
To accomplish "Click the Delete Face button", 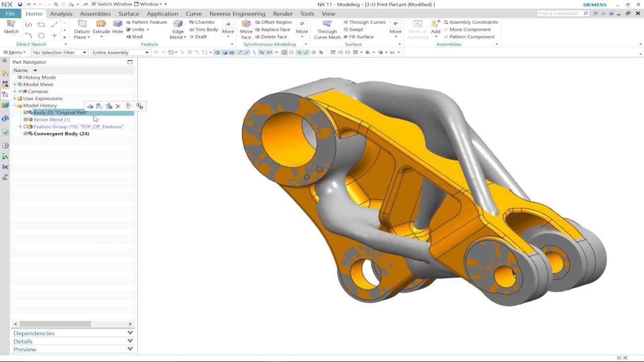I will pos(271,37).
